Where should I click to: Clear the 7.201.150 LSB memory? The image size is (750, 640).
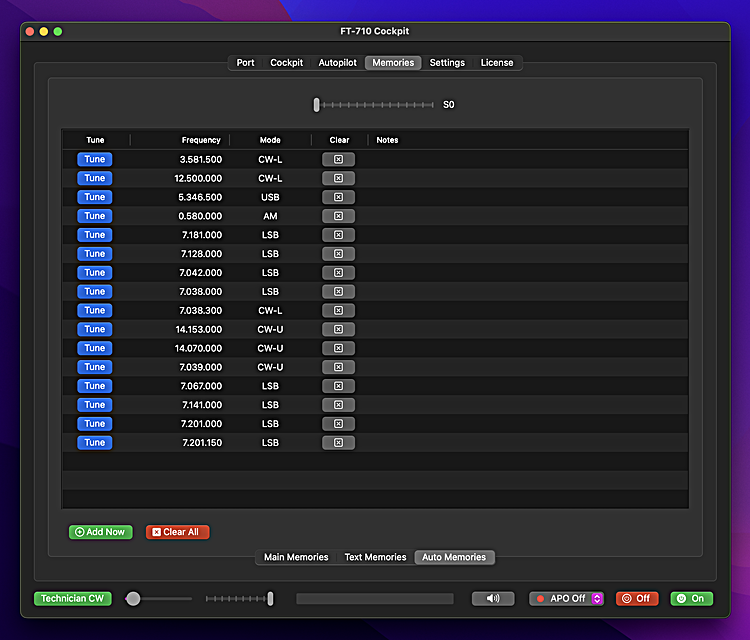(338, 442)
